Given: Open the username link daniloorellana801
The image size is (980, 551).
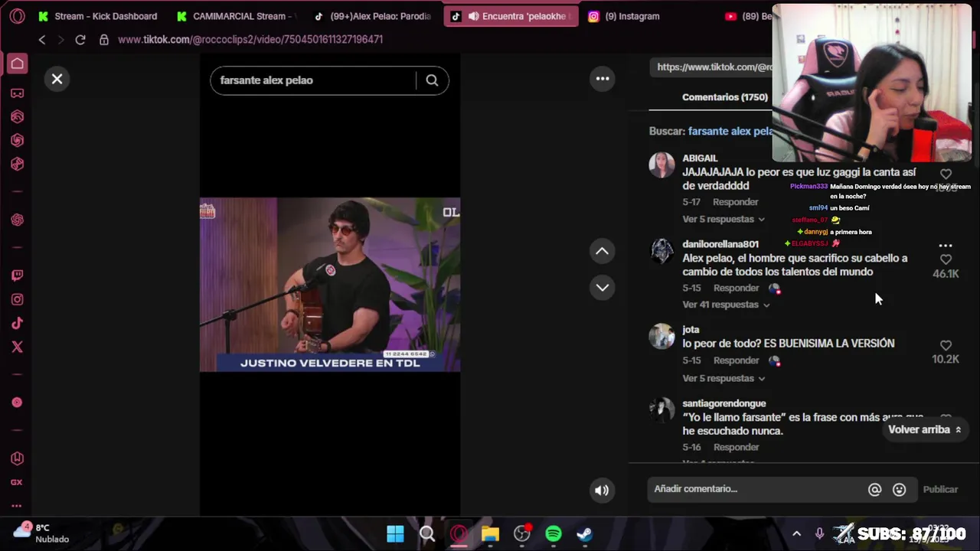Looking at the screenshot, I should click(720, 244).
